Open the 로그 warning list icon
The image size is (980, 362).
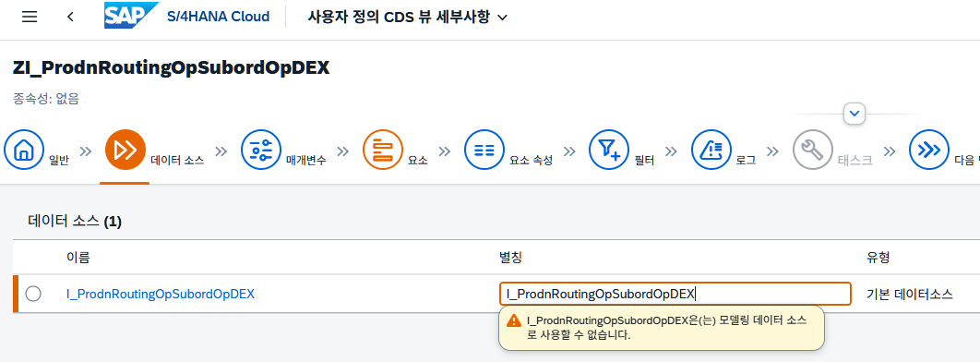click(711, 150)
